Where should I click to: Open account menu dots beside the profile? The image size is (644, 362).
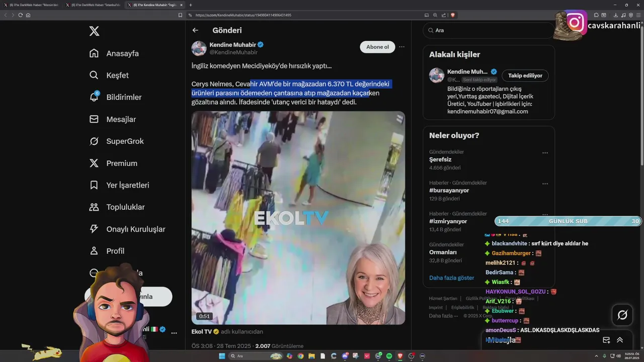tap(174, 333)
